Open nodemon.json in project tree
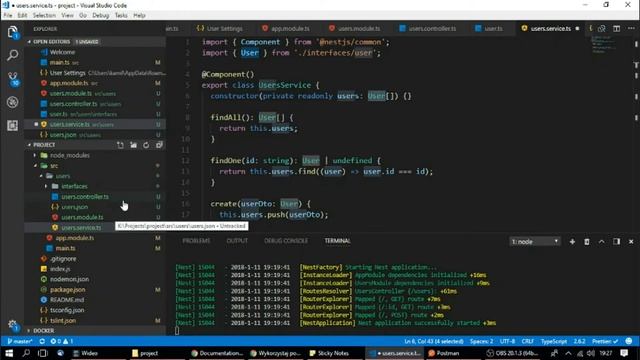 (x=69, y=279)
